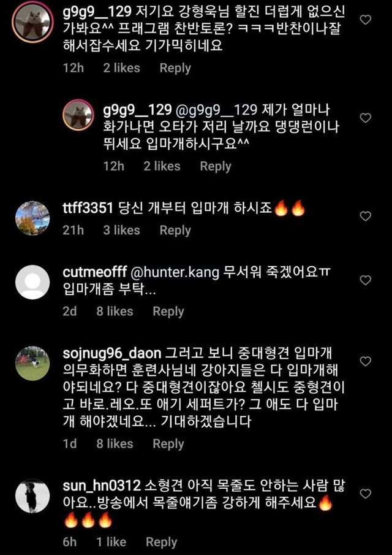View the 8 likes on sojnug96_daon's comment
This screenshot has height=555, width=392.
(x=115, y=444)
